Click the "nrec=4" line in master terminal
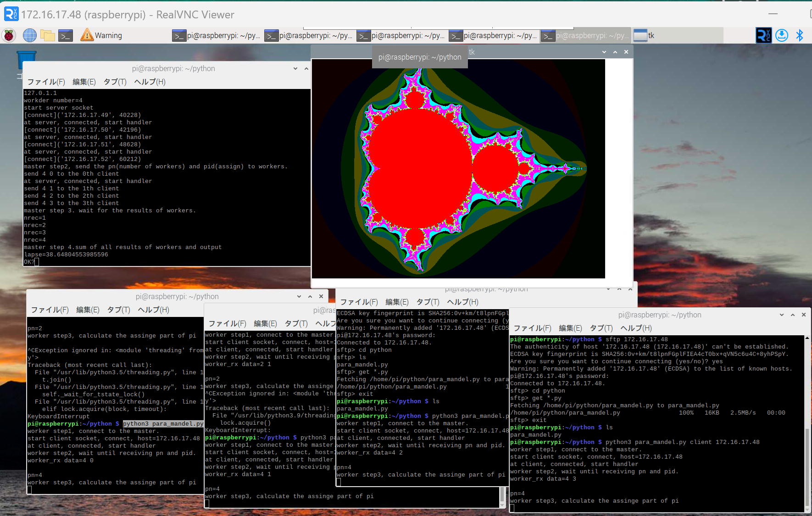Viewport: 812px width, 516px height. click(35, 240)
